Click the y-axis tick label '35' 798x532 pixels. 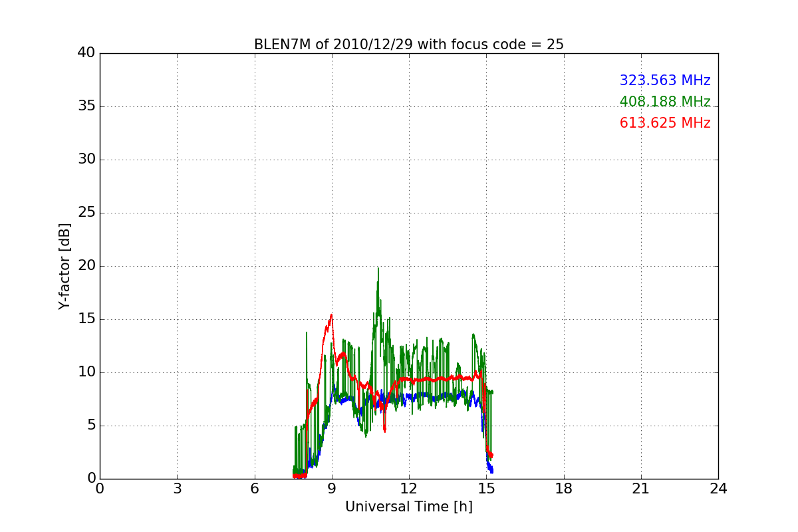(x=87, y=106)
